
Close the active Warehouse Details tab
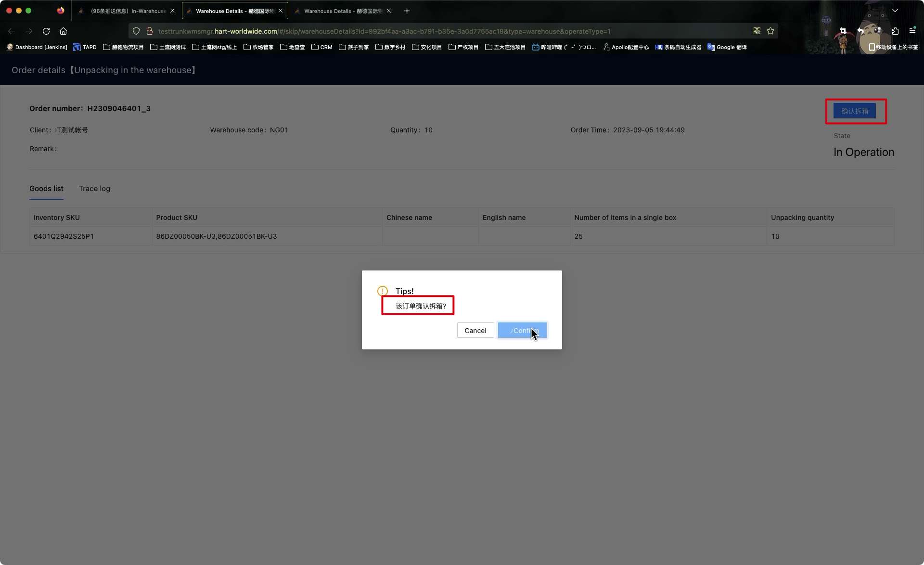click(281, 11)
